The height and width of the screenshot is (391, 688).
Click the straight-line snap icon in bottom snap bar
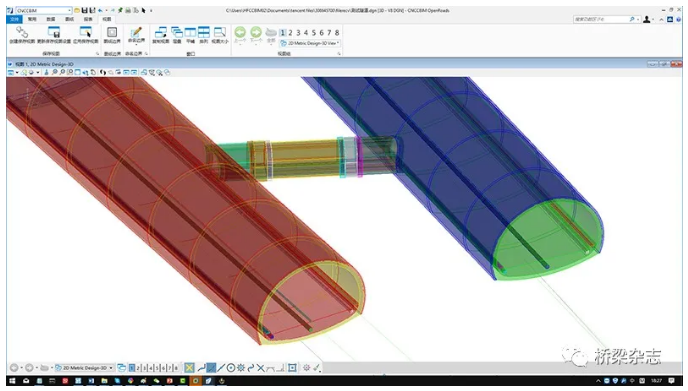221,368
